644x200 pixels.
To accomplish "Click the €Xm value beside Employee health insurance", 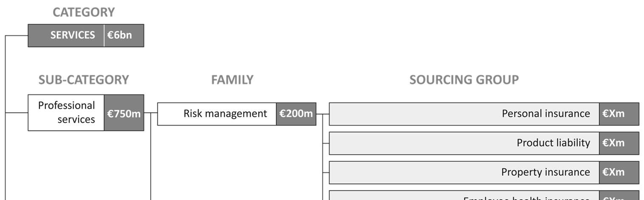I will 619,195.
